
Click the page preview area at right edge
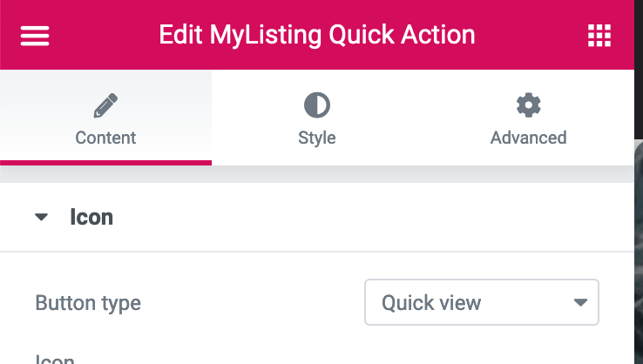[639, 250]
